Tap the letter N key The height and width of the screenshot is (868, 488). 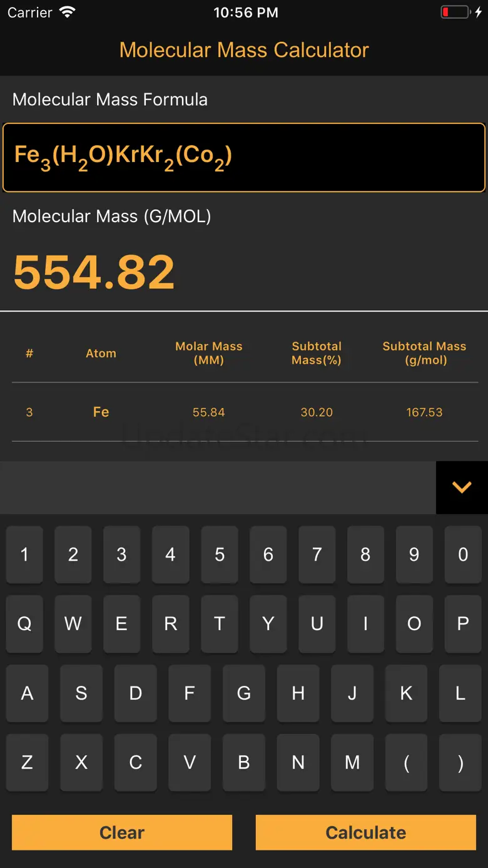tap(298, 762)
